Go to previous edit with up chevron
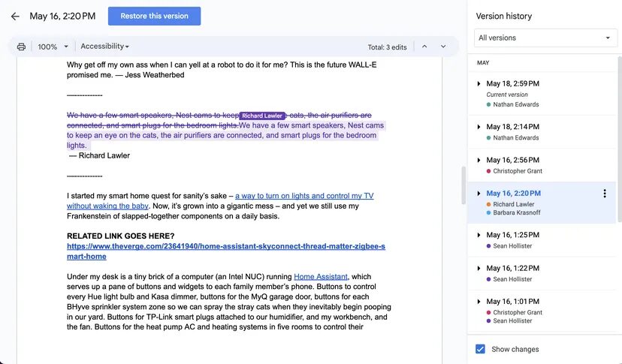The width and height of the screenshot is (622, 364). (x=424, y=47)
